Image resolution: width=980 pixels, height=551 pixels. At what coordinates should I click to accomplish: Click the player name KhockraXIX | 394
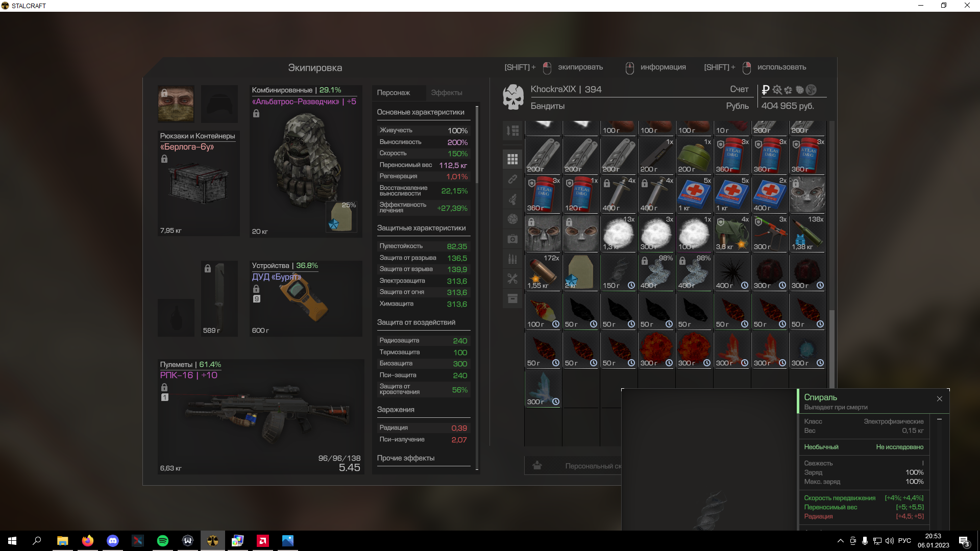pos(566,89)
